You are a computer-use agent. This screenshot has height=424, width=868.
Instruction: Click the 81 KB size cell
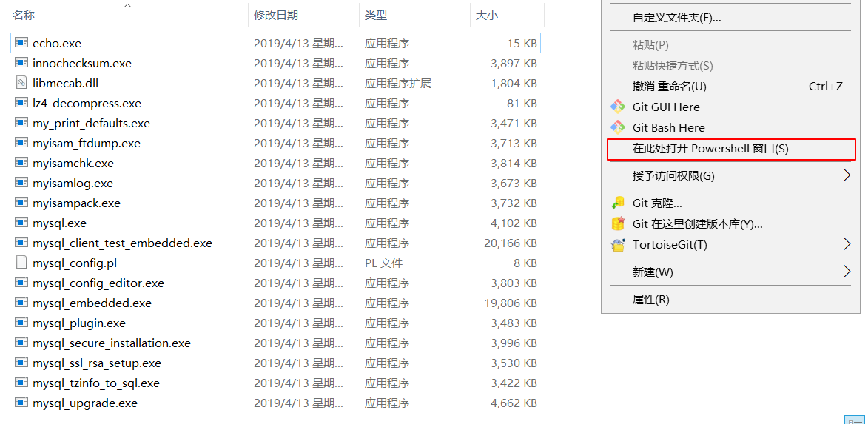point(522,103)
